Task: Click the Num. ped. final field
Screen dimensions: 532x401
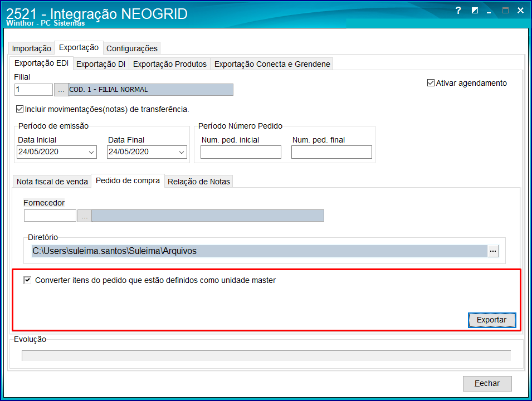Action: point(331,152)
